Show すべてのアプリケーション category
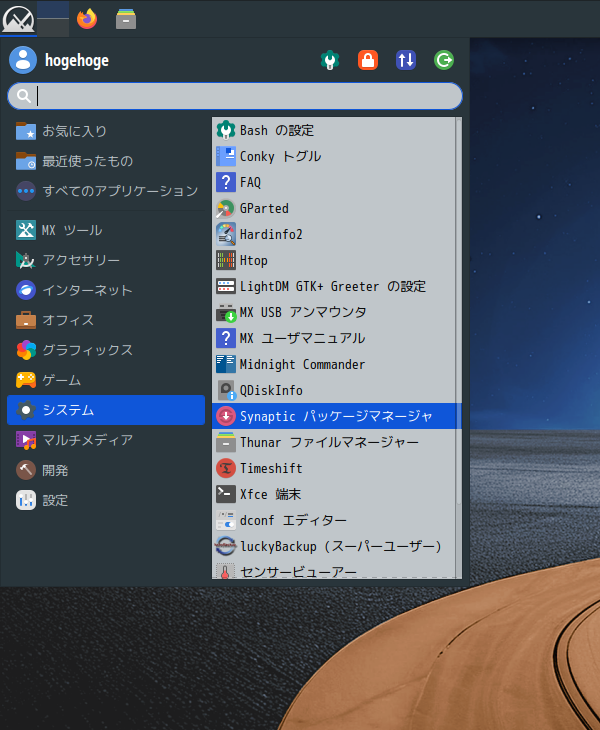Image resolution: width=600 pixels, height=730 pixels. [106, 191]
